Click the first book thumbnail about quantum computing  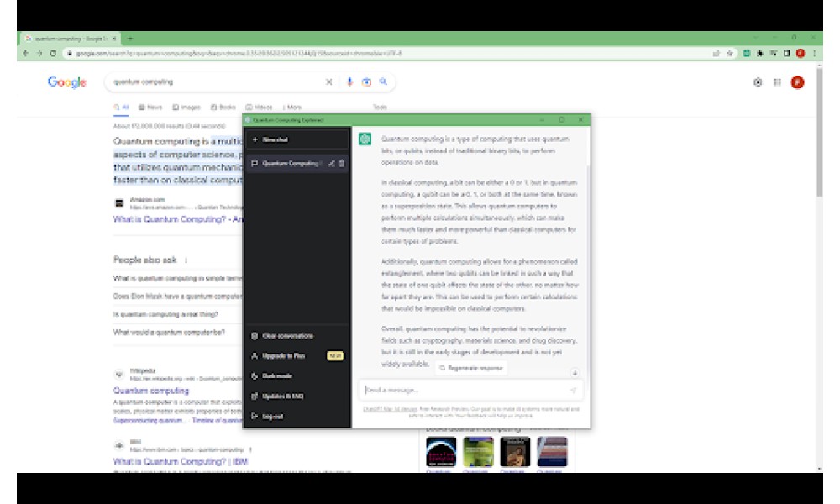pos(441,452)
